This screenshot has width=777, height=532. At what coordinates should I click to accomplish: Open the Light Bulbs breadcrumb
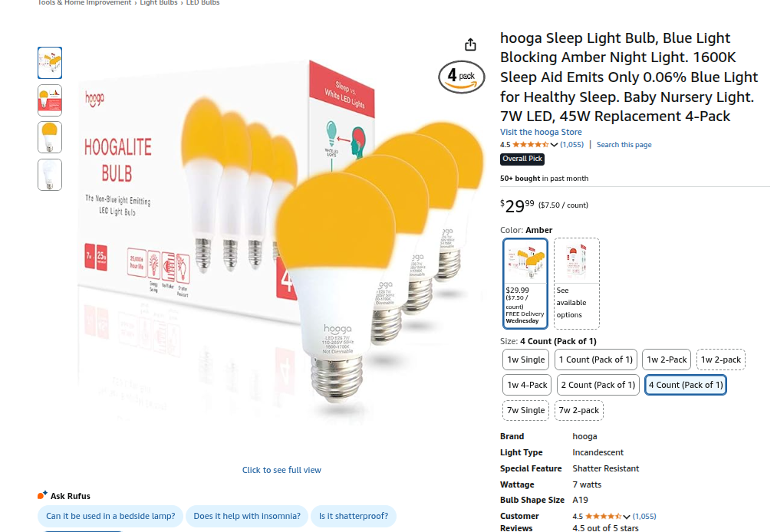[x=159, y=3]
